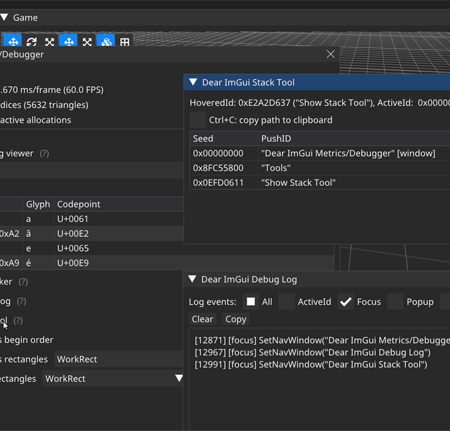Select seed cell 0x0EFD0611
The width and height of the screenshot is (450, 431).
218,183
